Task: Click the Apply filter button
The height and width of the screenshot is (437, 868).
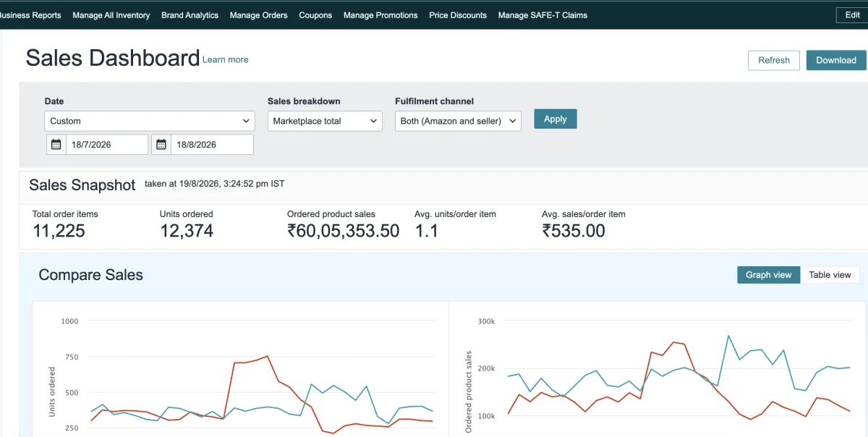Action: point(556,119)
